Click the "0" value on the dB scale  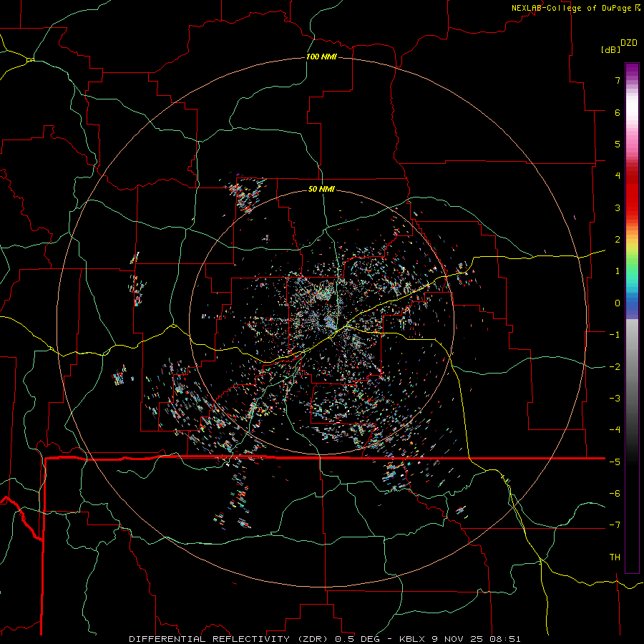tap(618, 303)
